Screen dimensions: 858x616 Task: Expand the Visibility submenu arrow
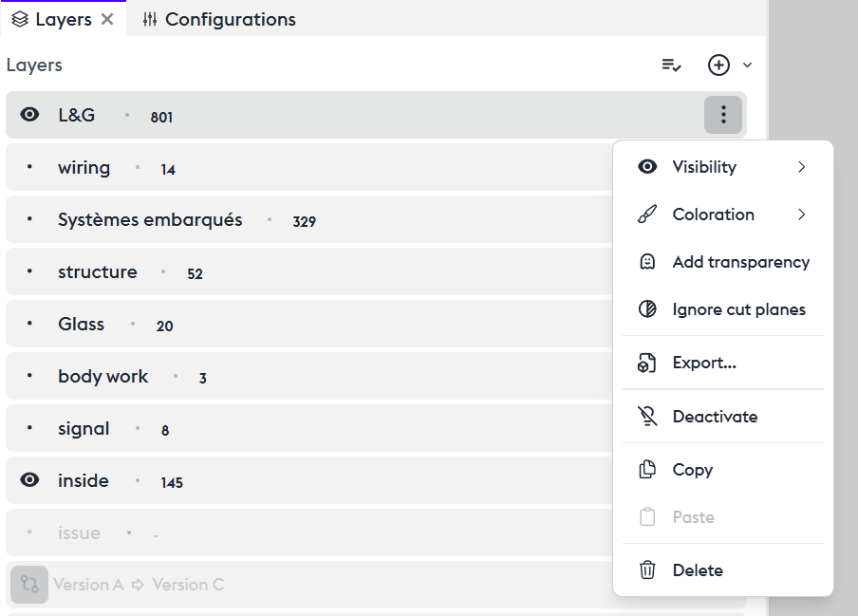pos(801,167)
